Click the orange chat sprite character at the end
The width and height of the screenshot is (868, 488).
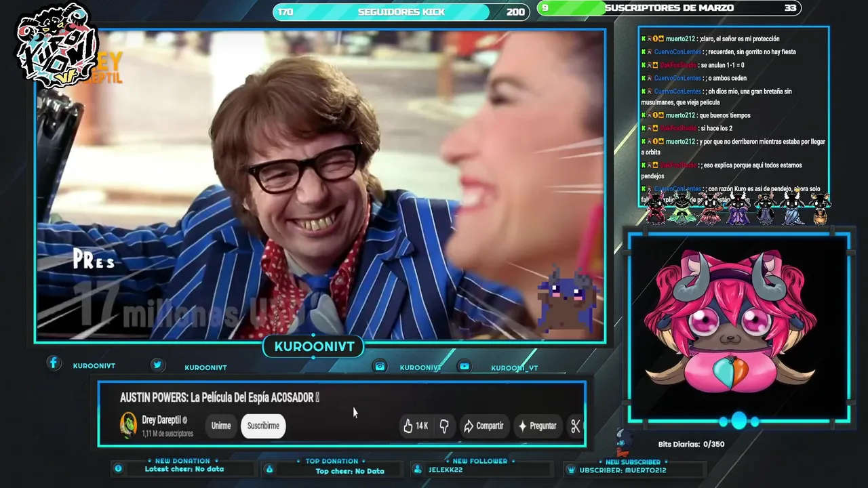820,209
